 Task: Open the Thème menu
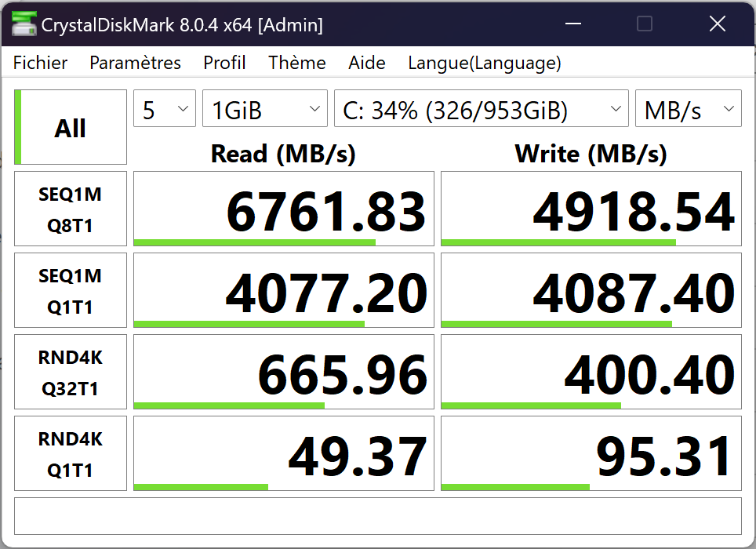click(297, 63)
